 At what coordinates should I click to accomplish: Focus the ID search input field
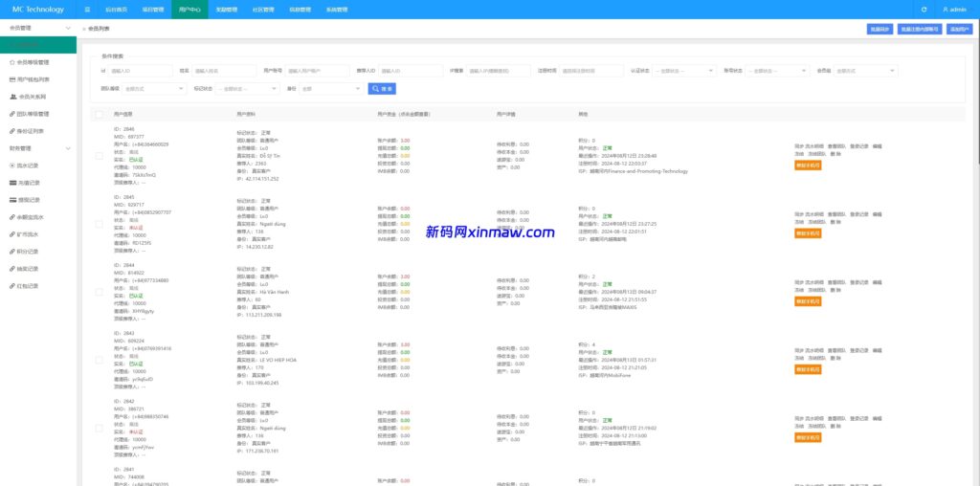point(140,71)
